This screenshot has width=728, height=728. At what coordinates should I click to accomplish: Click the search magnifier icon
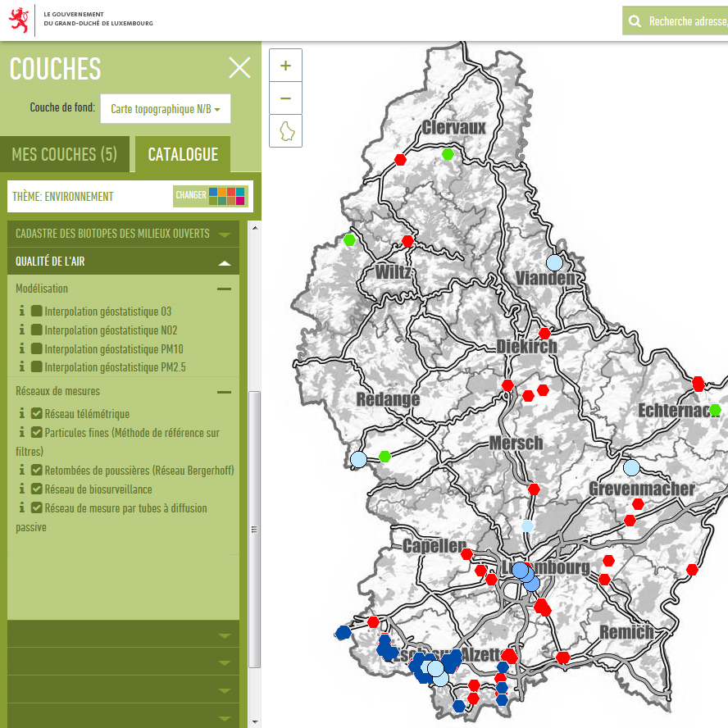click(634, 21)
